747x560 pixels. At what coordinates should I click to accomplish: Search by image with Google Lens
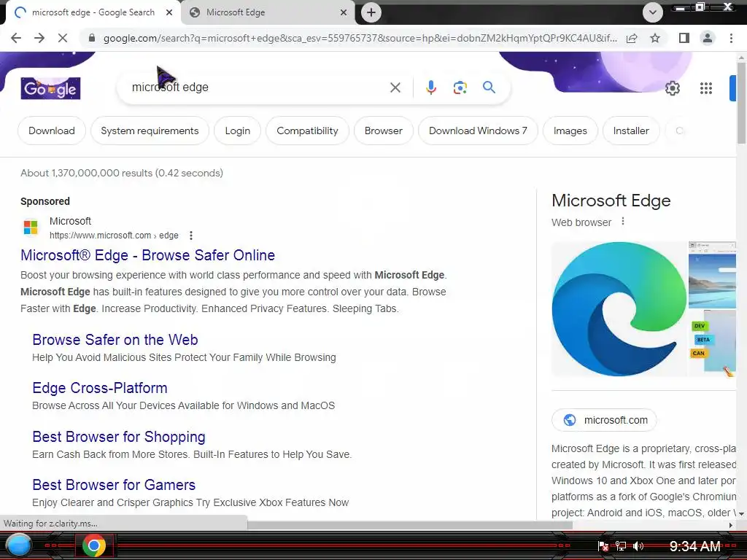click(x=460, y=87)
